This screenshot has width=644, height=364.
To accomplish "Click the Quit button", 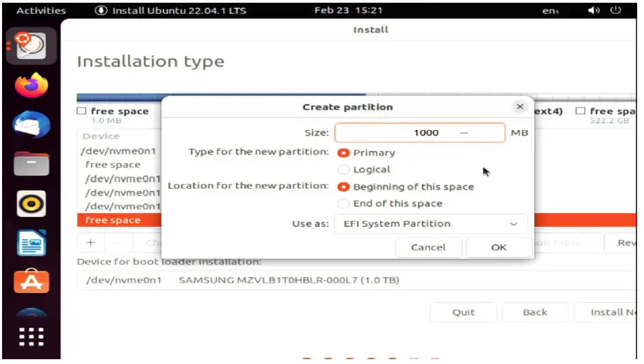I will point(463,312).
